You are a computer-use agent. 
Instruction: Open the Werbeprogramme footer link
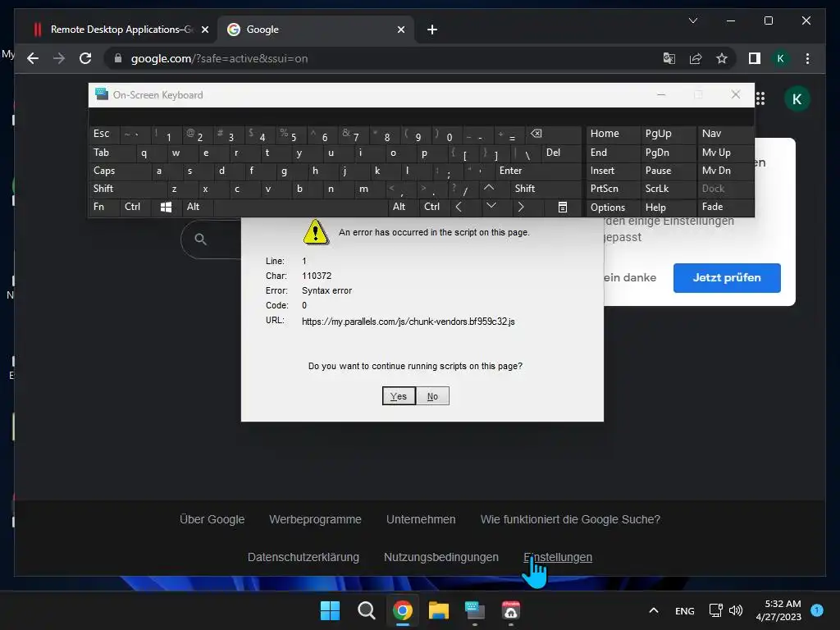[x=315, y=519]
